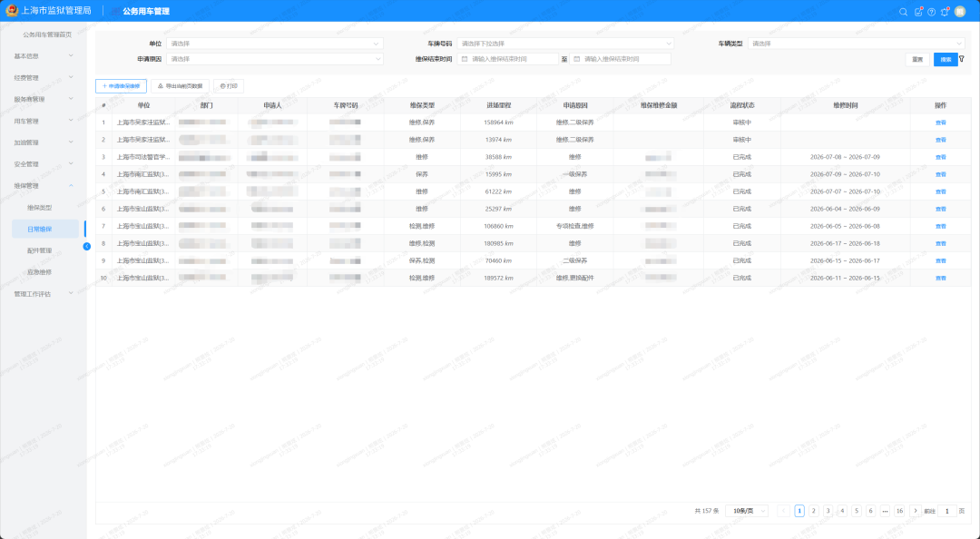The image size is (980, 539).
Task: Go to page 3 in pagination
Action: [828, 511]
